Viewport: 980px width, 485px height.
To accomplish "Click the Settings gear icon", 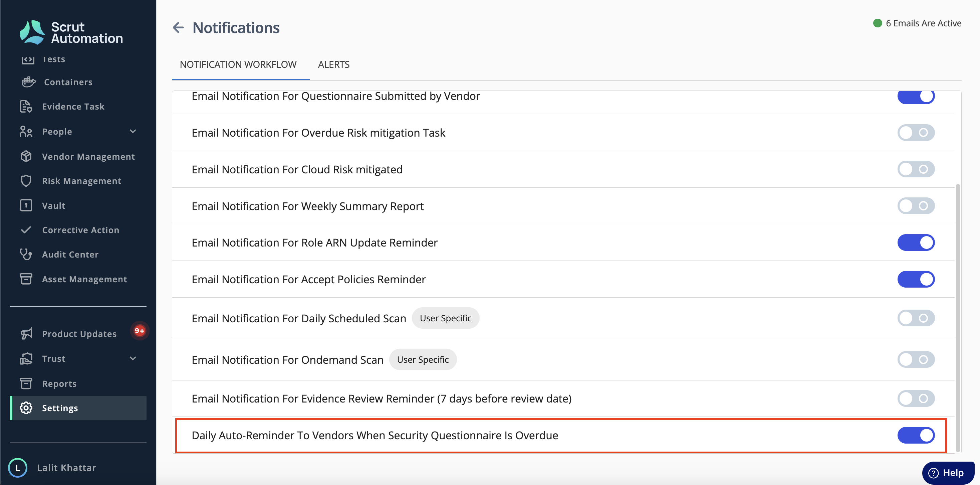I will pyautogui.click(x=26, y=408).
